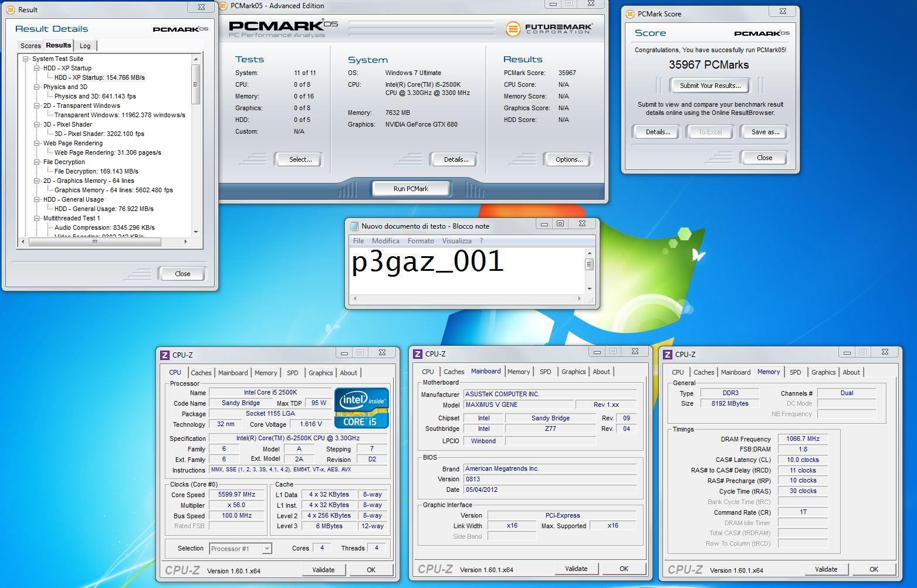Viewport: 917px width, 588px height.
Task: Open the Log tab in Result Details
Action: point(85,46)
